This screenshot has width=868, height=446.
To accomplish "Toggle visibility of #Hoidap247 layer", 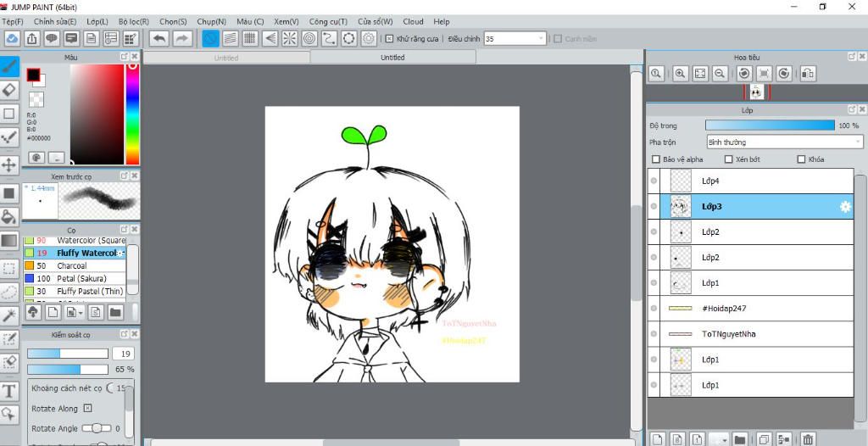I will (654, 308).
